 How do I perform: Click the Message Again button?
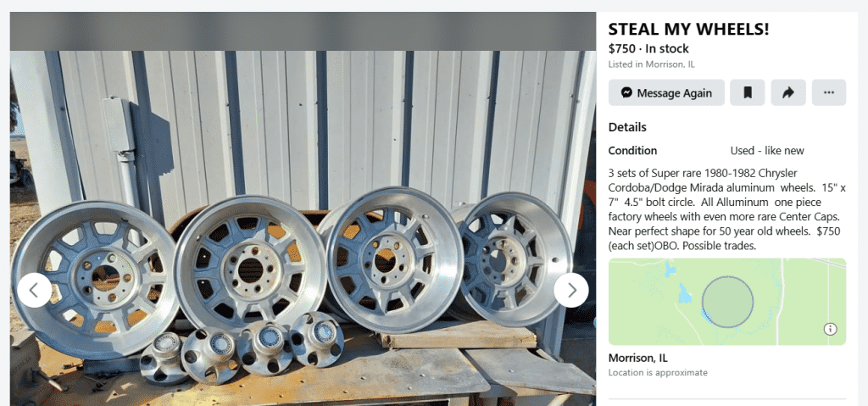coord(666,92)
